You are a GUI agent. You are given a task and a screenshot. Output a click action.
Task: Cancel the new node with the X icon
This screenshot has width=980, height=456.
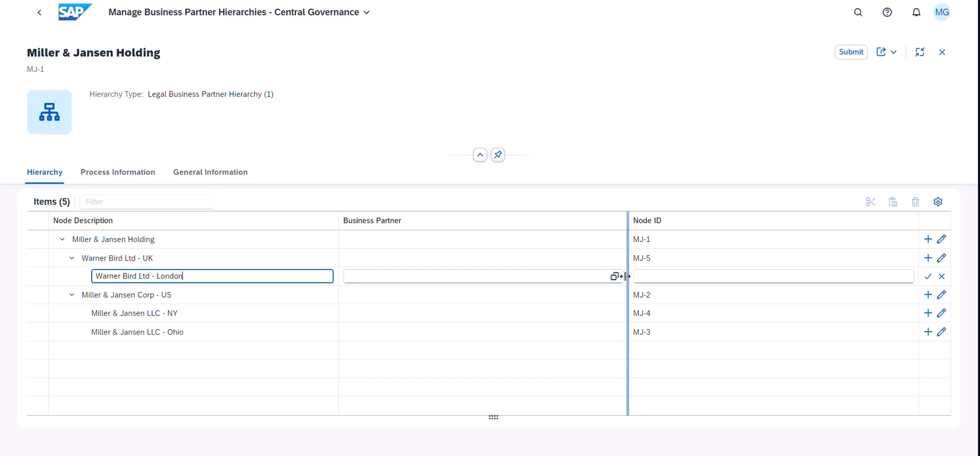(942, 276)
